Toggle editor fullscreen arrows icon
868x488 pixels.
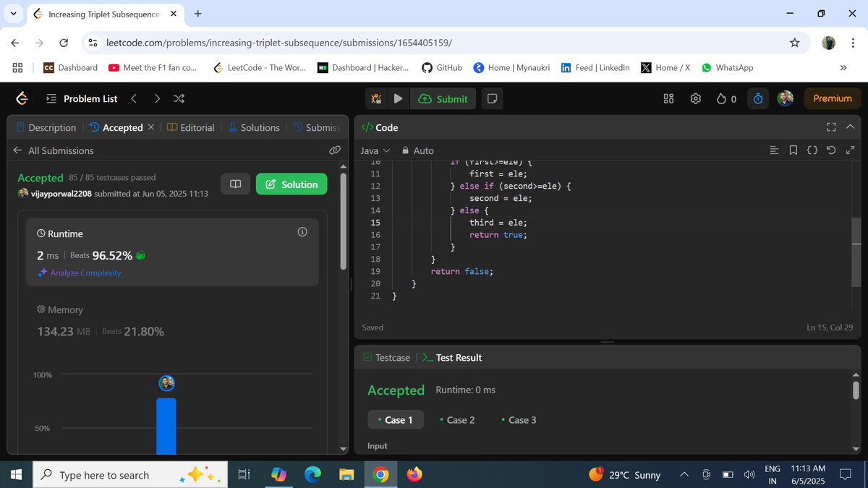coord(849,150)
